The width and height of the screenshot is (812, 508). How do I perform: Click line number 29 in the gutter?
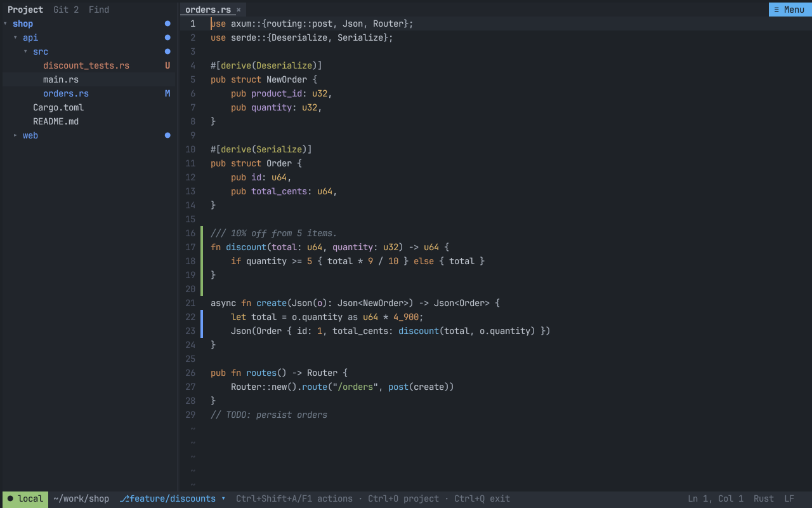click(190, 415)
